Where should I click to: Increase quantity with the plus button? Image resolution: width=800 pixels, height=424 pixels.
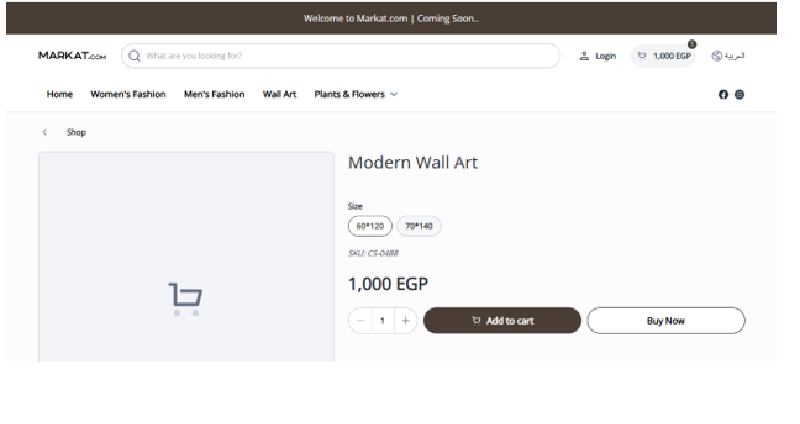(405, 321)
